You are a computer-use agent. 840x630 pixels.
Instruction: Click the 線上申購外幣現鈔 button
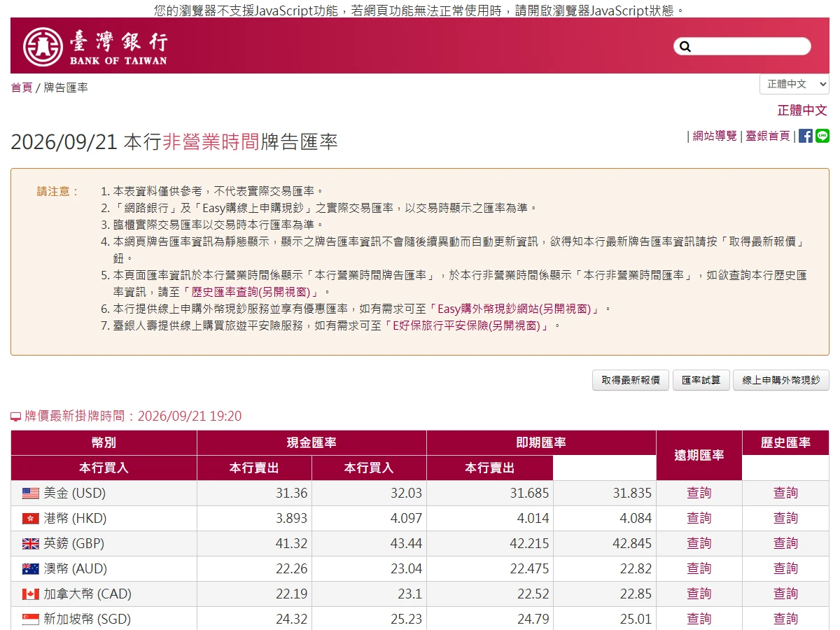780,380
